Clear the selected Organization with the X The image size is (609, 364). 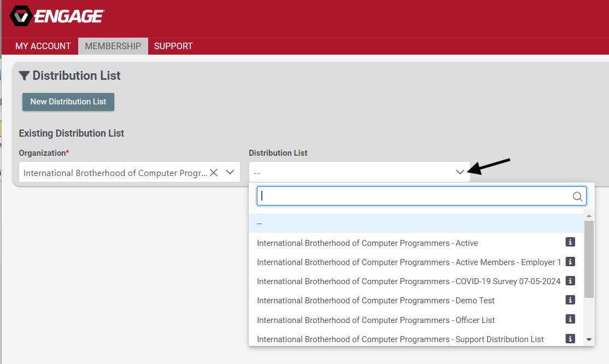[x=214, y=173]
